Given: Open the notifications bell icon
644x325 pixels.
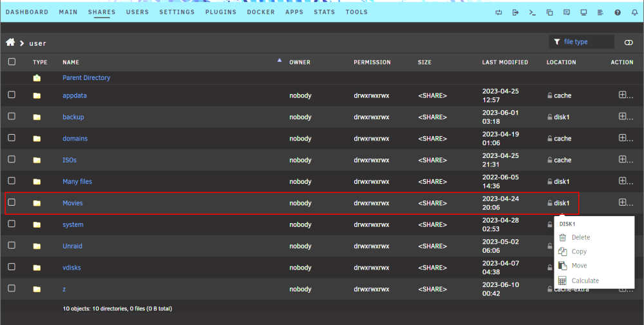Looking at the screenshot, I should tap(634, 12).
